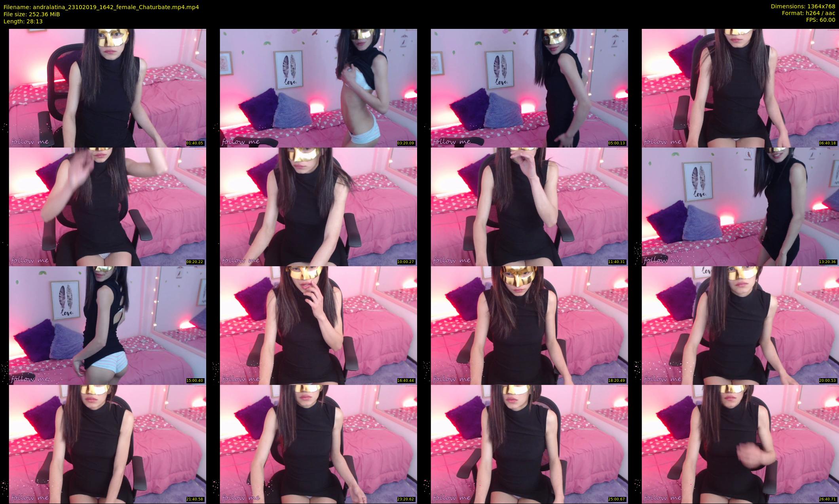Click the Filename text in header
The height and width of the screenshot is (504, 839).
(101, 7)
